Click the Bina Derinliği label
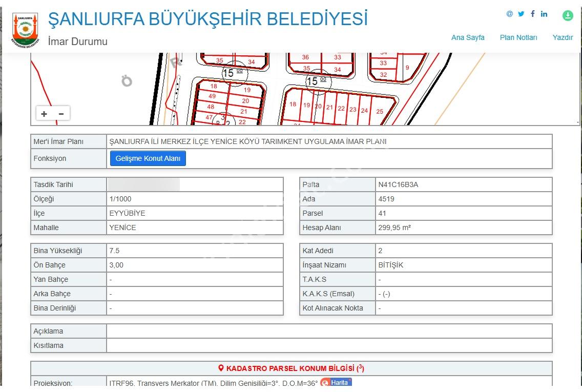 point(54,308)
